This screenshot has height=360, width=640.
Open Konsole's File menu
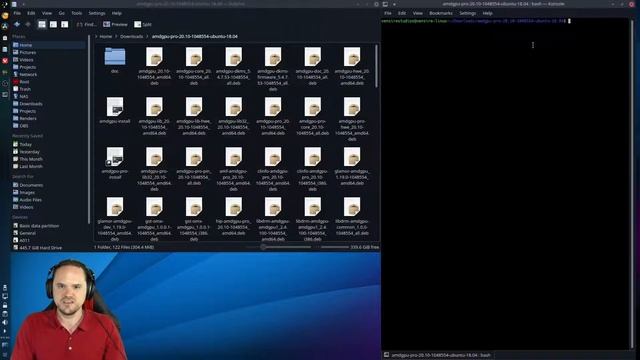coord(388,13)
